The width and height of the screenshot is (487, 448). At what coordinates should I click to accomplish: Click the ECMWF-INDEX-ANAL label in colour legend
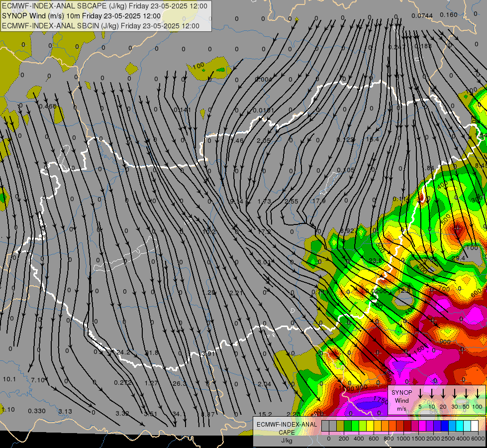click(287, 425)
